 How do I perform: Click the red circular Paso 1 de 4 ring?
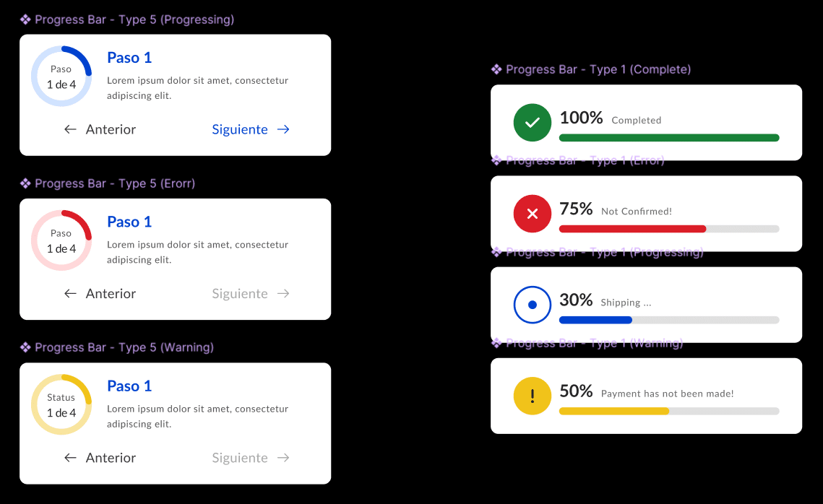click(x=61, y=240)
